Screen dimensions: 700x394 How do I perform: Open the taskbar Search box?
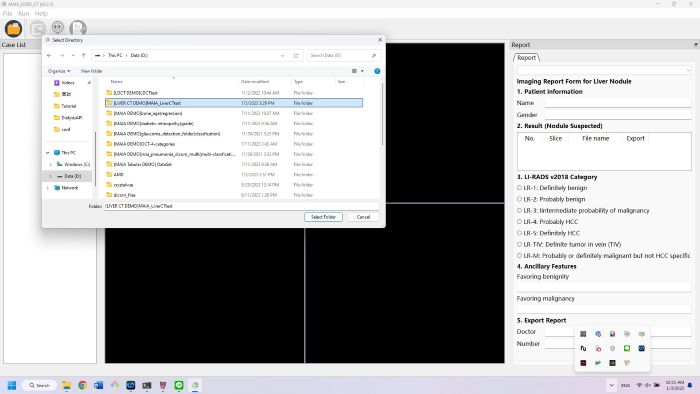[x=39, y=385]
